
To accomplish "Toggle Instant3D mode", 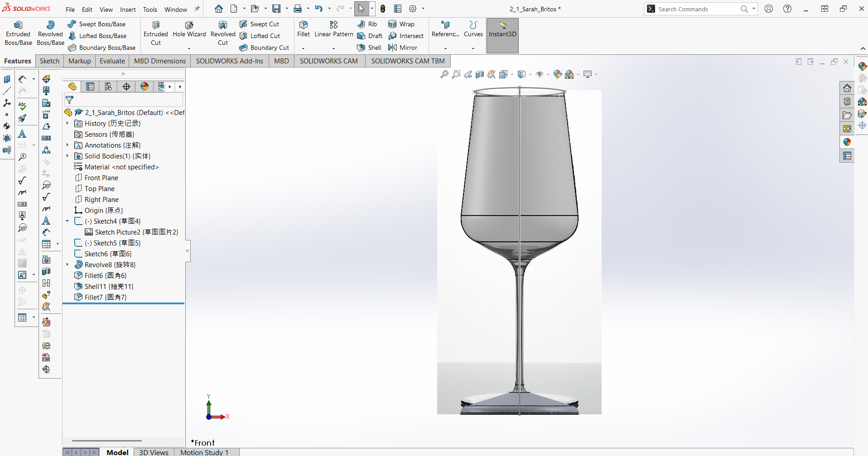I will [502, 35].
